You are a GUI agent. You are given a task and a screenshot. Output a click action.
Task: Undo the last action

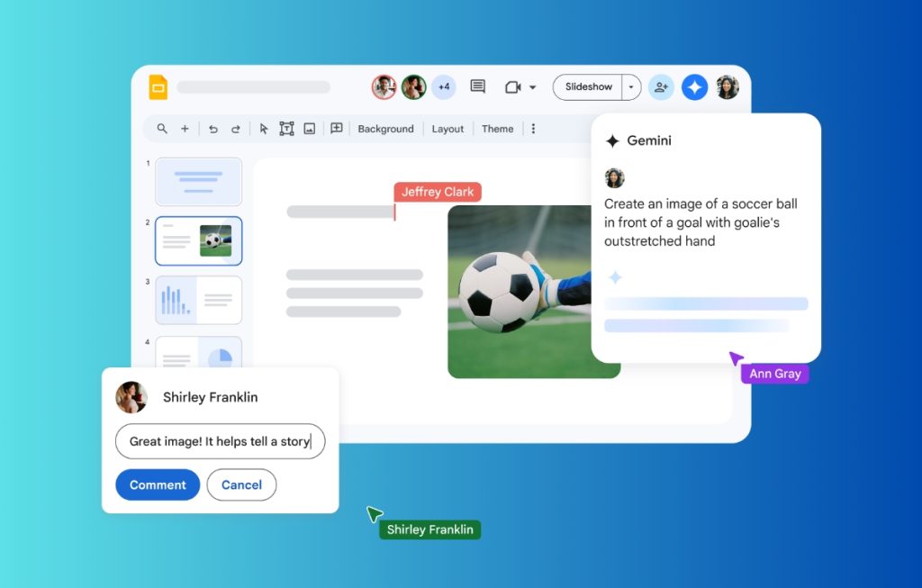coord(213,129)
